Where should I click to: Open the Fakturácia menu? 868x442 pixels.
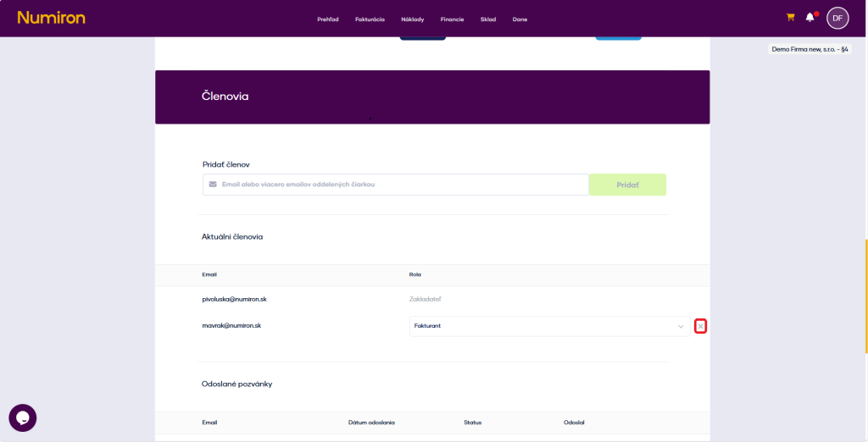pos(370,19)
